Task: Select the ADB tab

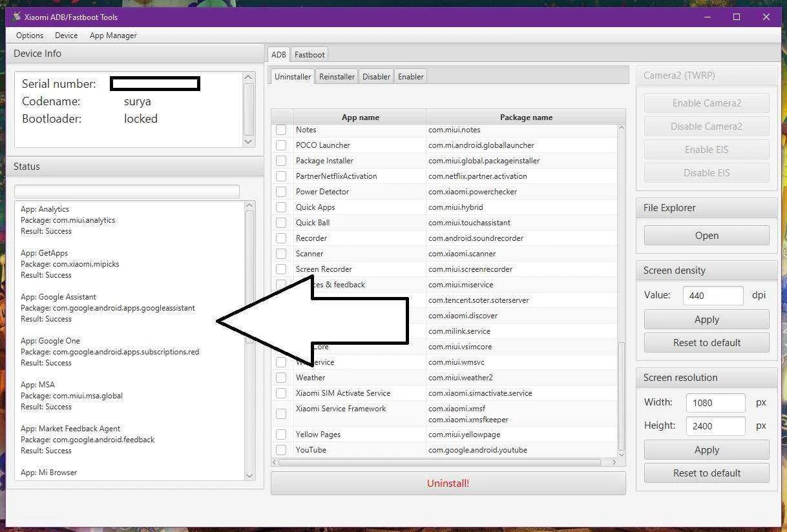Action: pyautogui.click(x=278, y=55)
